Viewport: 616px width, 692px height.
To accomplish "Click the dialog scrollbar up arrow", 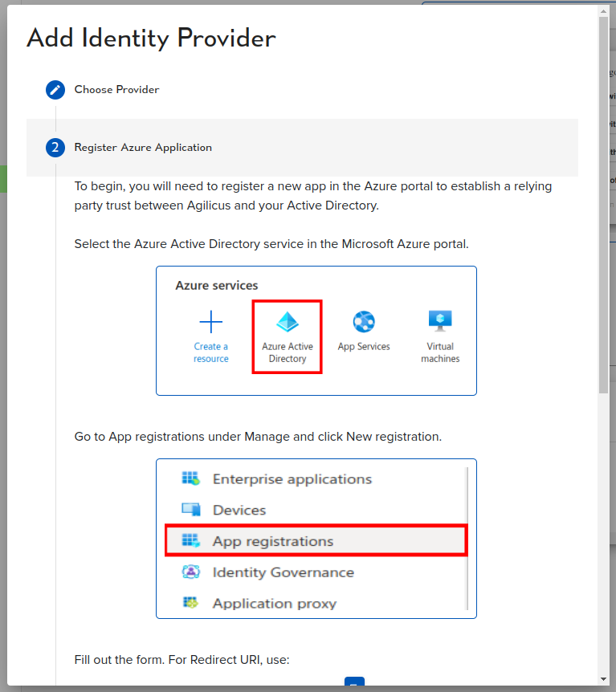I will coord(604,11).
